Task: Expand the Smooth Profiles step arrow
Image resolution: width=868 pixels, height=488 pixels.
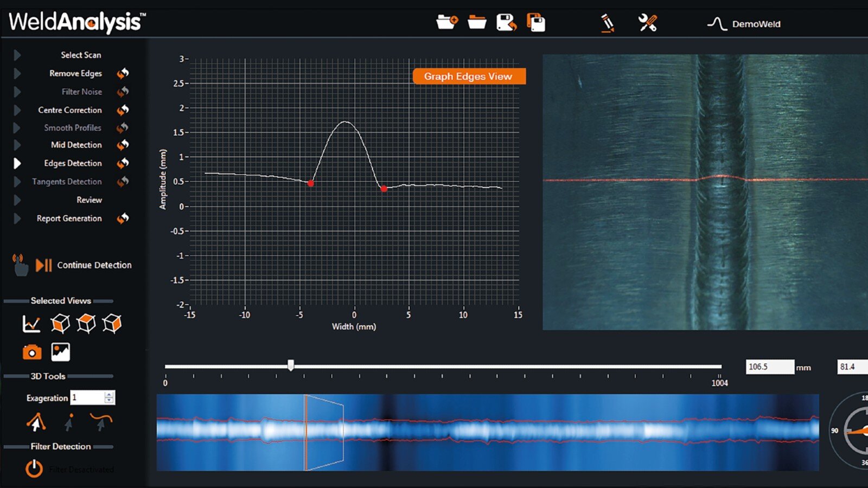Action: tap(17, 128)
